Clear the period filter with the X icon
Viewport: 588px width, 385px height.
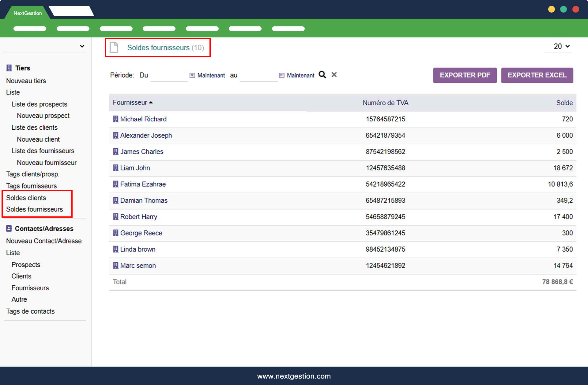tap(334, 75)
